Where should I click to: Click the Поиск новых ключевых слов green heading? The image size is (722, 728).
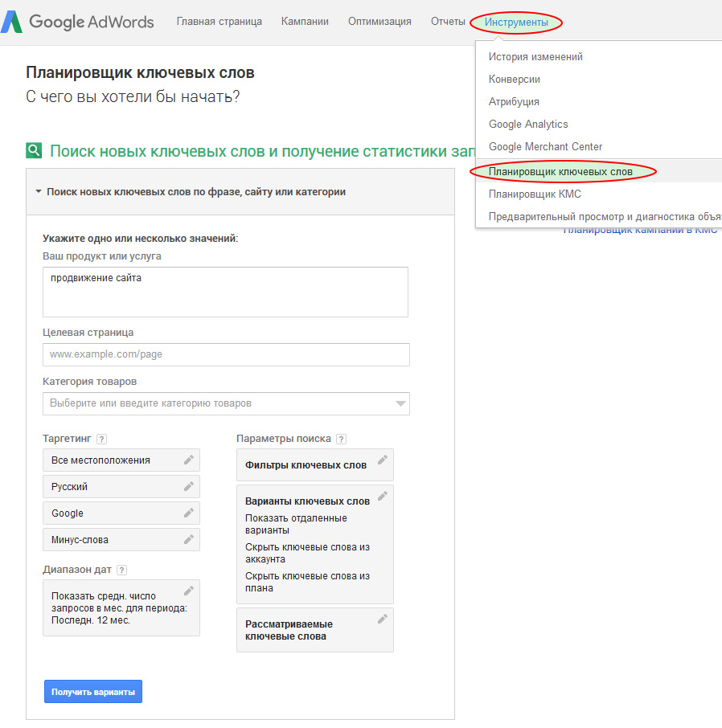point(262,151)
